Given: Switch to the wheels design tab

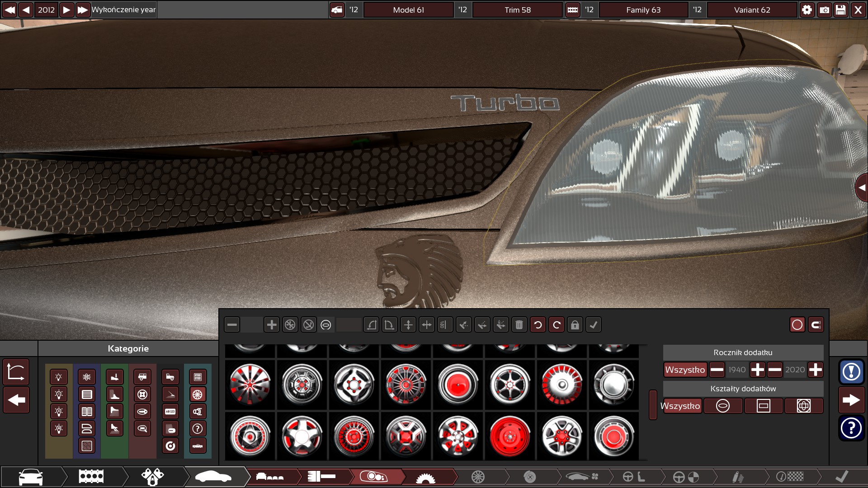Looking at the screenshot, I should coord(478,477).
